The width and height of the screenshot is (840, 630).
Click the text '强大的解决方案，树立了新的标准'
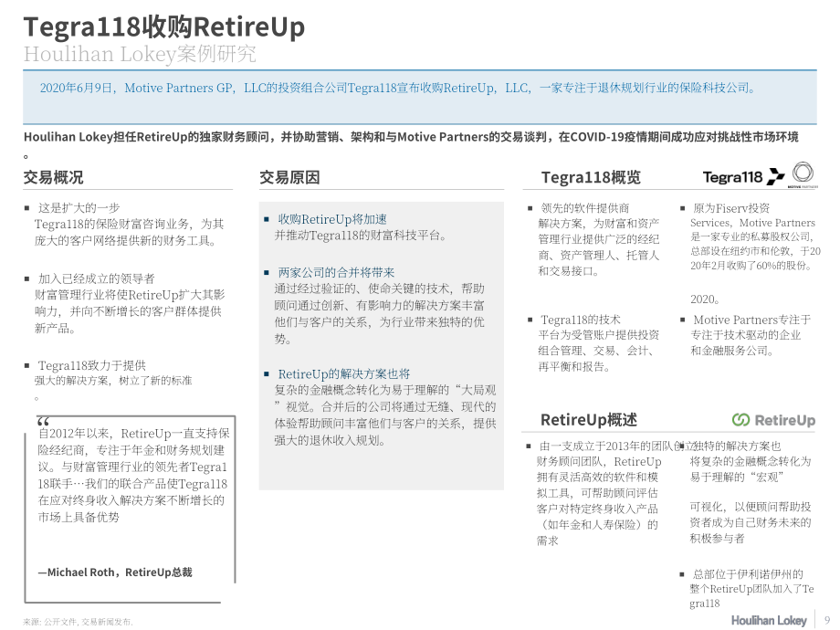click(113, 381)
